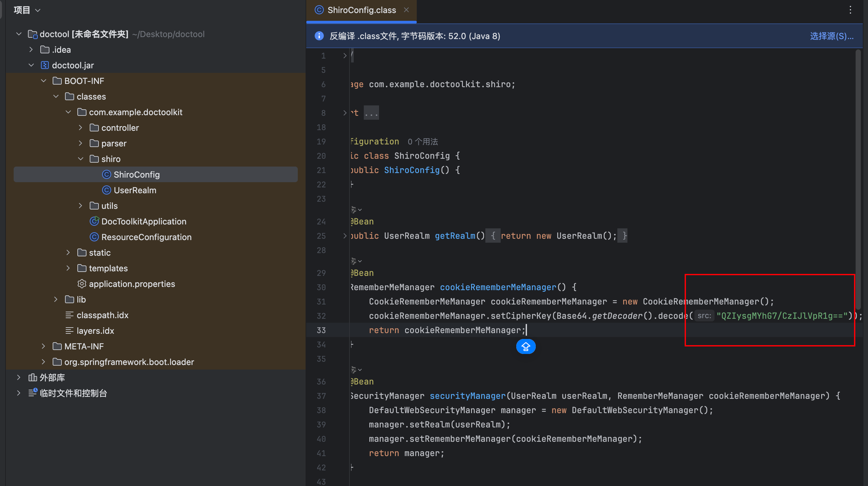Click the classpath.idx text file icon
Screen dimensions: 868x486
pyautogui.click(x=70, y=315)
